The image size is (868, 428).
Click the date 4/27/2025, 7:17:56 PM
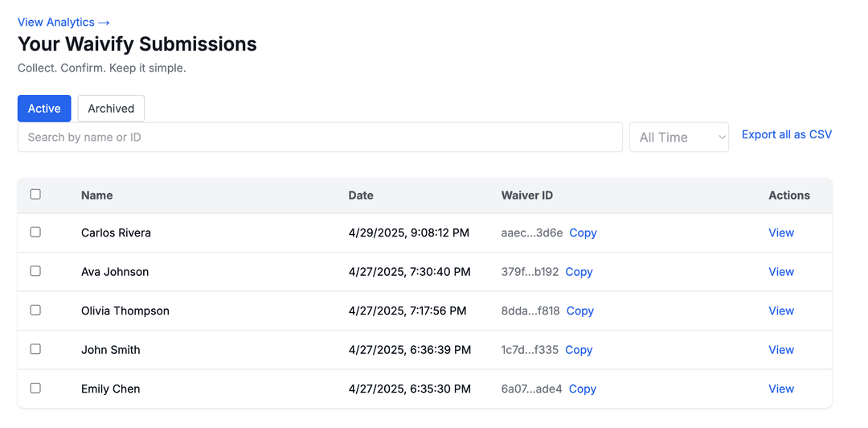pyautogui.click(x=407, y=311)
